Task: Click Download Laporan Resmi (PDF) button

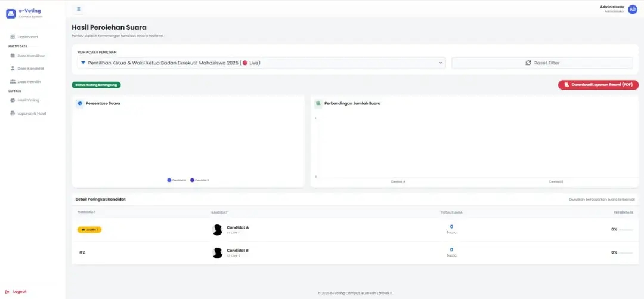Action: [x=598, y=85]
